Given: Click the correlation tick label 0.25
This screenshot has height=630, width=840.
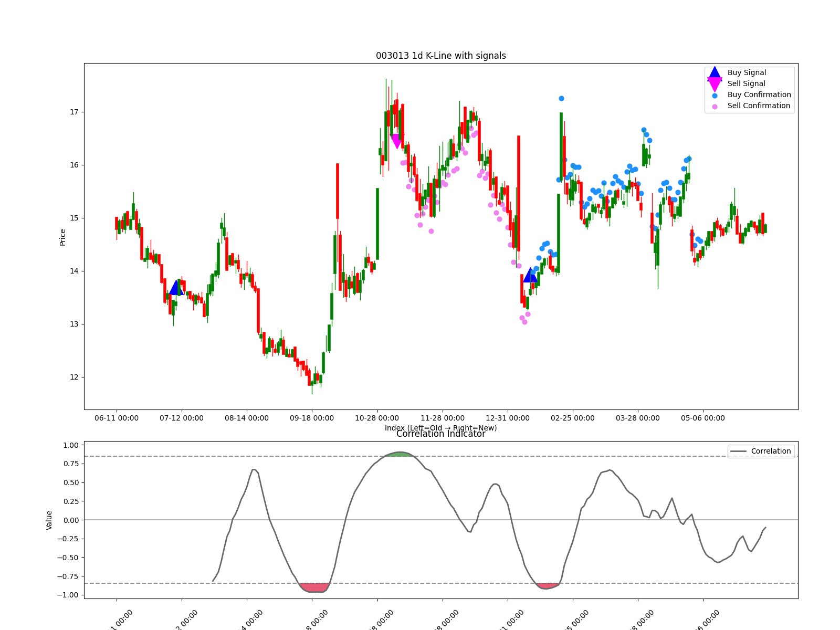Looking at the screenshot, I should [70, 502].
